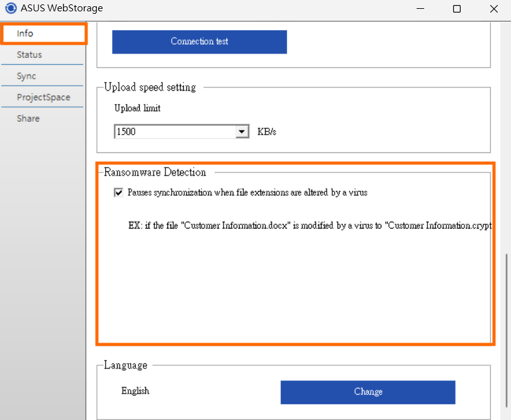511x420 pixels.
Task: Minimize the ASUS WebStorage window
Action: click(420, 8)
